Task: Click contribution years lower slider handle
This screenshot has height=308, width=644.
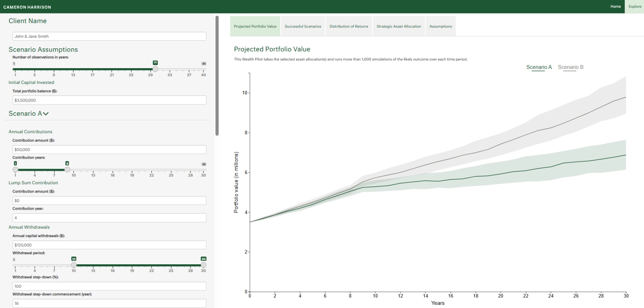Action: [15, 170]
